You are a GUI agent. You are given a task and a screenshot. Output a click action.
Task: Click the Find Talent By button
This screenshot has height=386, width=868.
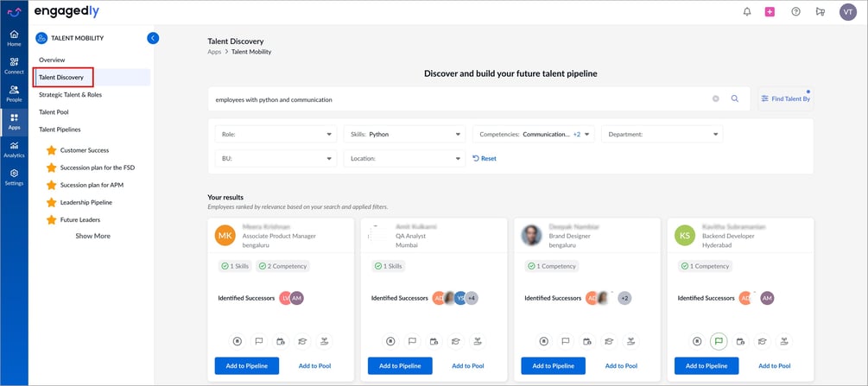coord(785,98)
